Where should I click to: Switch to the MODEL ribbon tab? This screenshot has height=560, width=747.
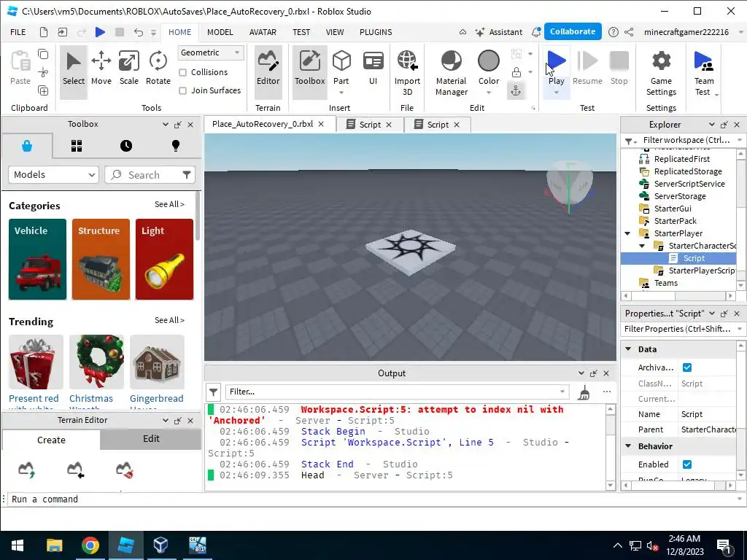click(x=220, y=32)
